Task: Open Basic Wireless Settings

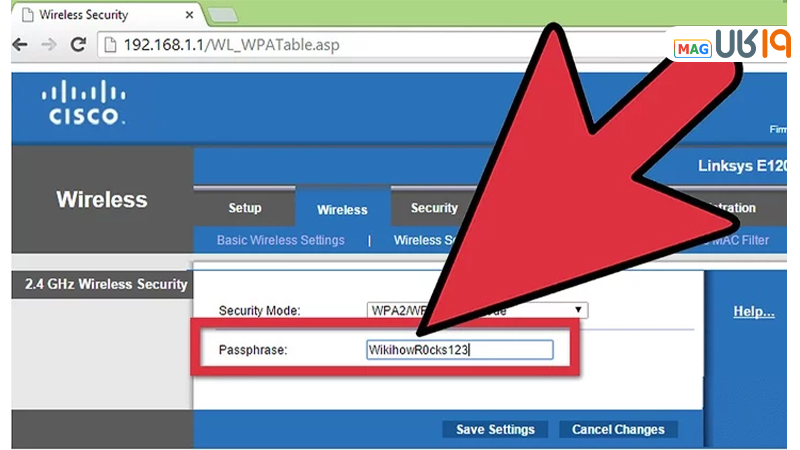Action: tap(280, 240)
